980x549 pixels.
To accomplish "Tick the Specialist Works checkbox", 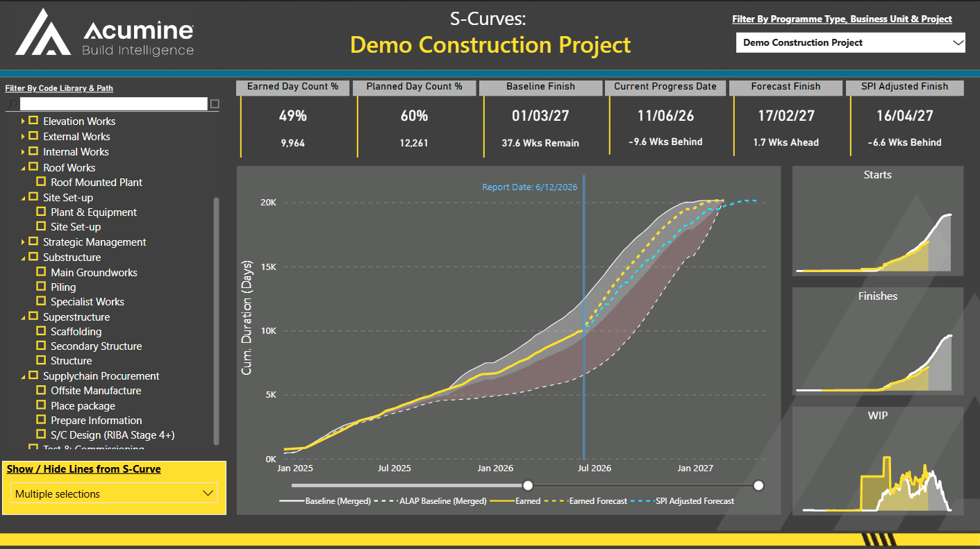I will point(41,301).
